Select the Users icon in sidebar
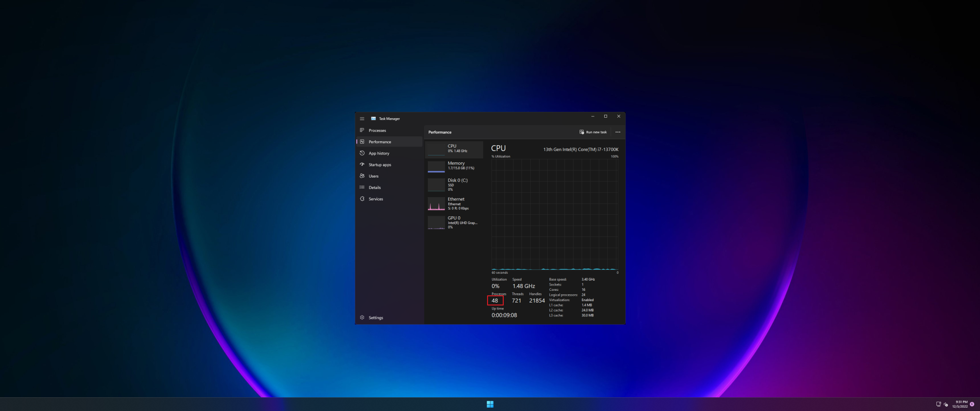This screenshot has height=411, width=980. coord(362,176)
